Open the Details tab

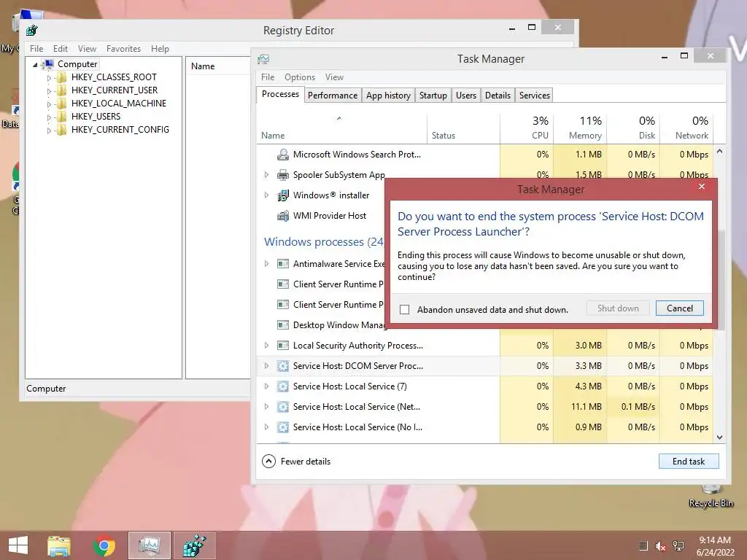point(498,96)
